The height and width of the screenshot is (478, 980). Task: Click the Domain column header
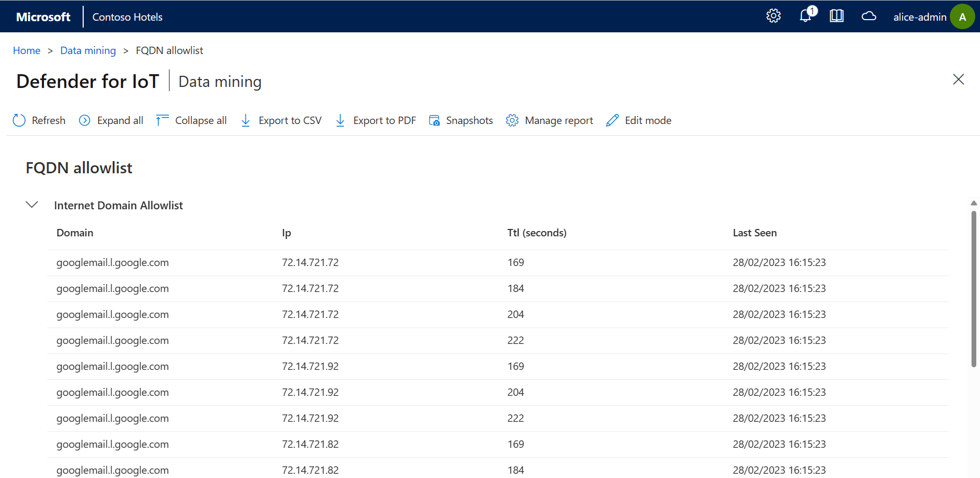point(75,233)
